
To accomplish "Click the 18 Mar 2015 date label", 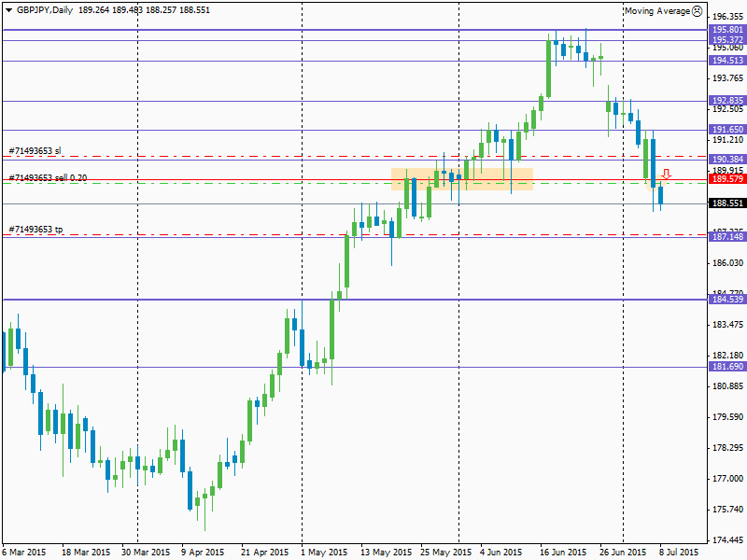I will [86, 553].
